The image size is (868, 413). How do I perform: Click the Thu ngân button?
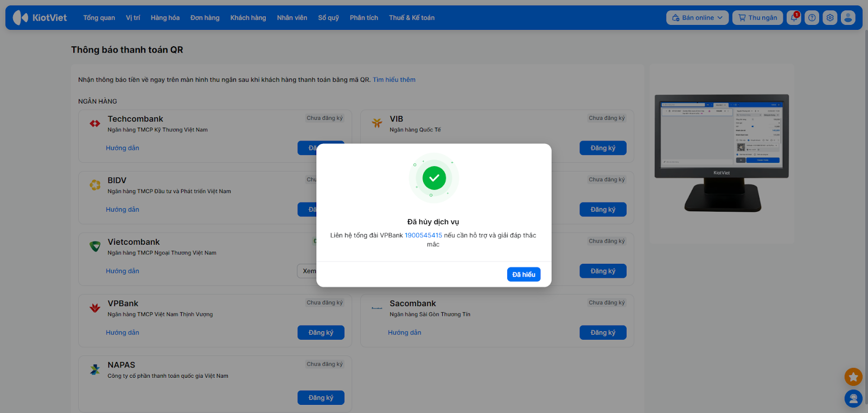coord(758,17)
